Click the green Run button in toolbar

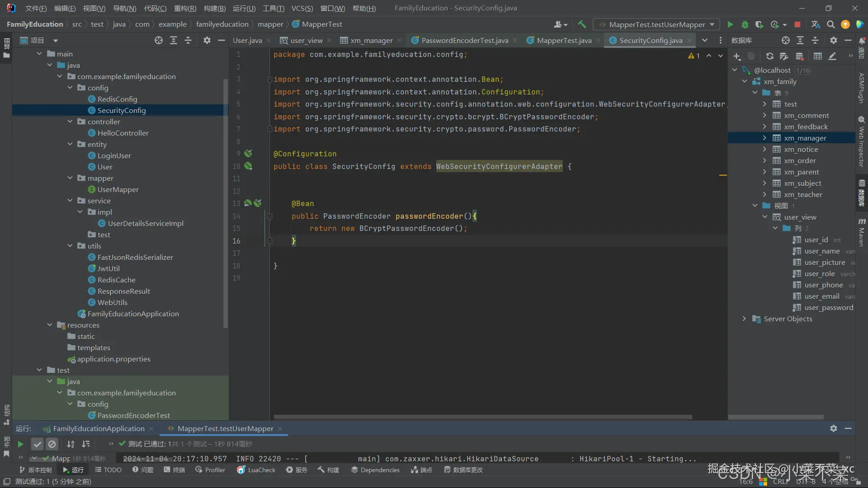pyautogui.click(x=730, y=24)
